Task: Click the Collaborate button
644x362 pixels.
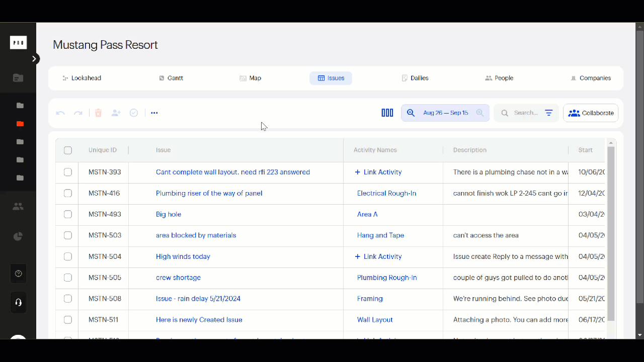Action: (591, 113)
